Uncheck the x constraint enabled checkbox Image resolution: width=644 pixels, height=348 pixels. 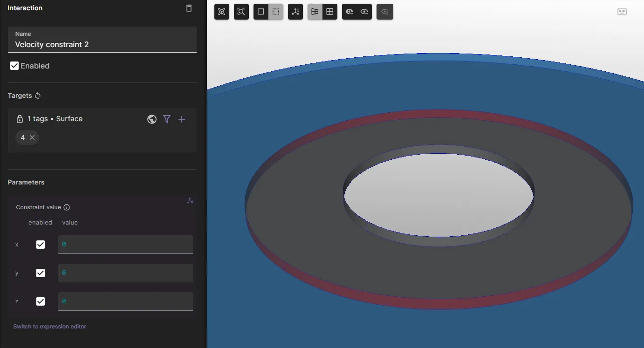(x=41, y=245)
